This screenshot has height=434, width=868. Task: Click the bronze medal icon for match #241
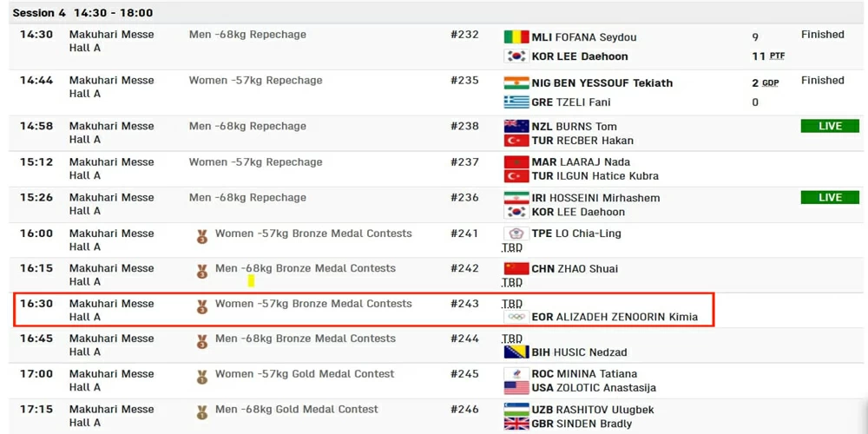click(x=202, y=235)
